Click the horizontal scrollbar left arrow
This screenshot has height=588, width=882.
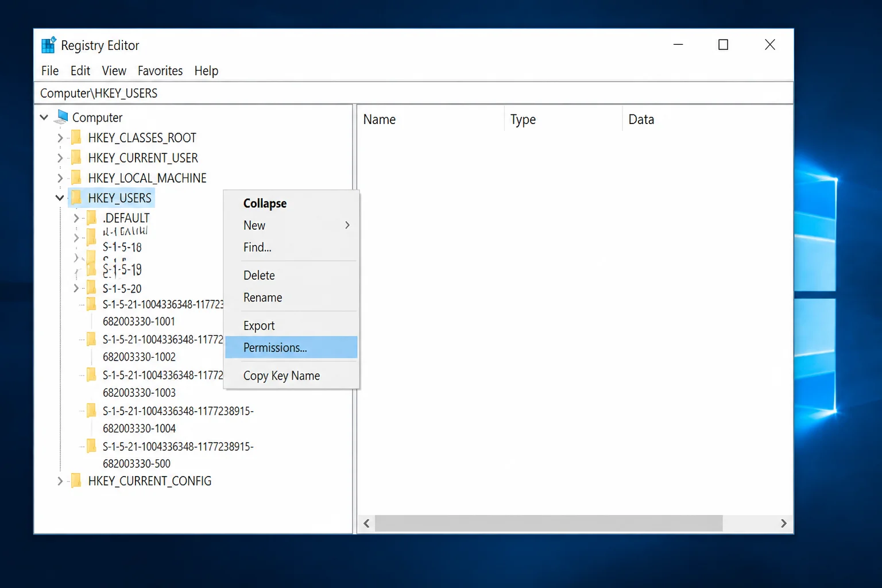pos(366,523)
